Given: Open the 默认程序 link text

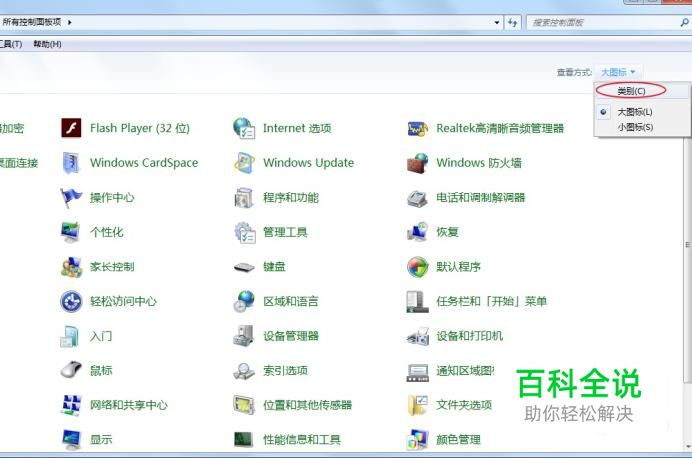Looking at the screenshot, I should [459, 267].
